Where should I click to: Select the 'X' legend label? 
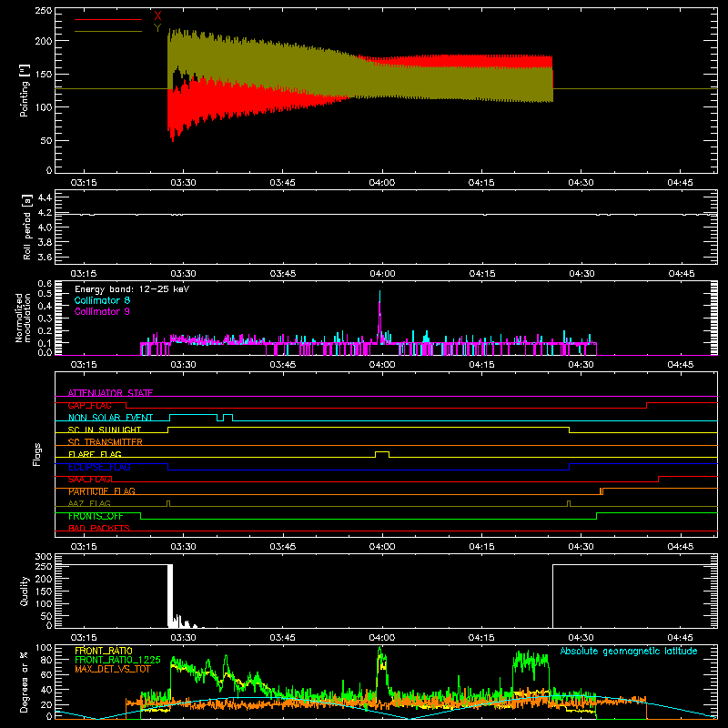pyautogui.click(x=157, y=15)
